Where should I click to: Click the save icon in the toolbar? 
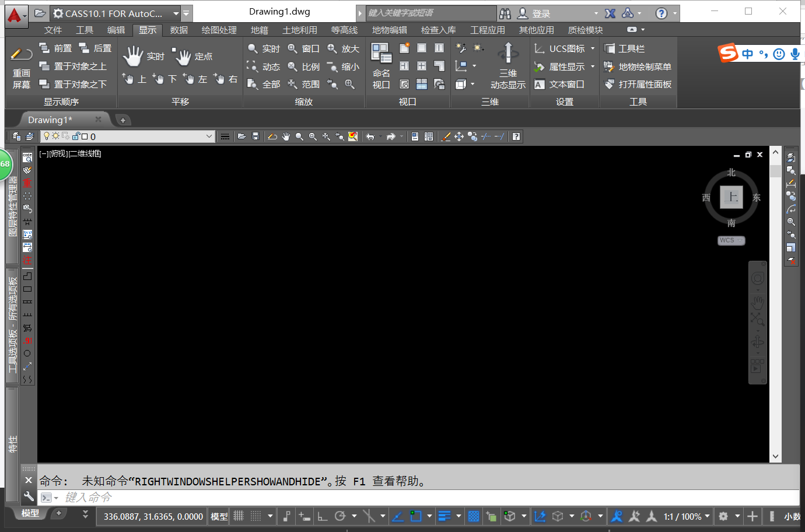(x=256, y=136)
